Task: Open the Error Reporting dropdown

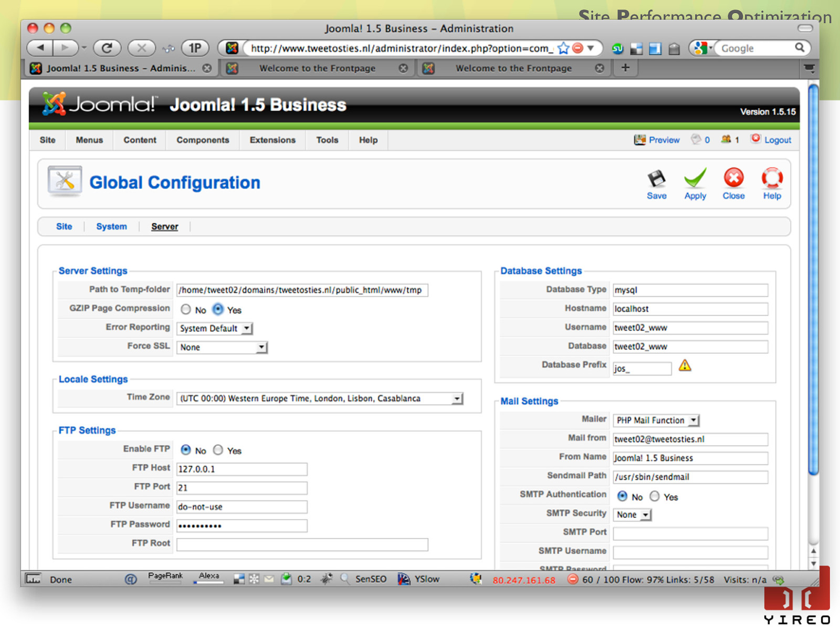Action: (x=215, y=329)
